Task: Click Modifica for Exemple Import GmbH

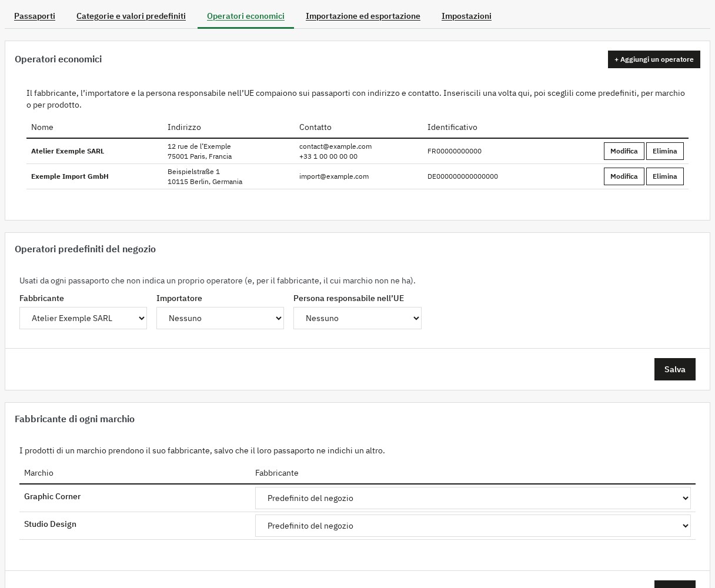Action: (x=624, y=176)
